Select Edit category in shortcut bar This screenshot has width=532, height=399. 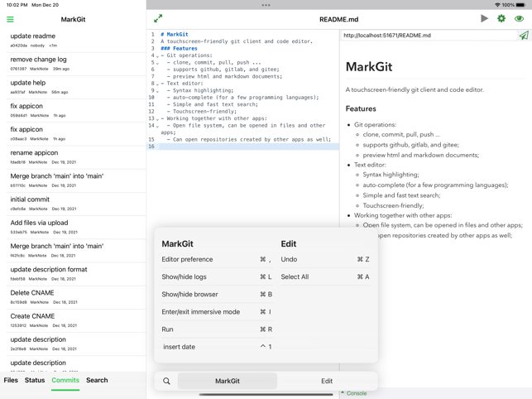pos(327,381)
